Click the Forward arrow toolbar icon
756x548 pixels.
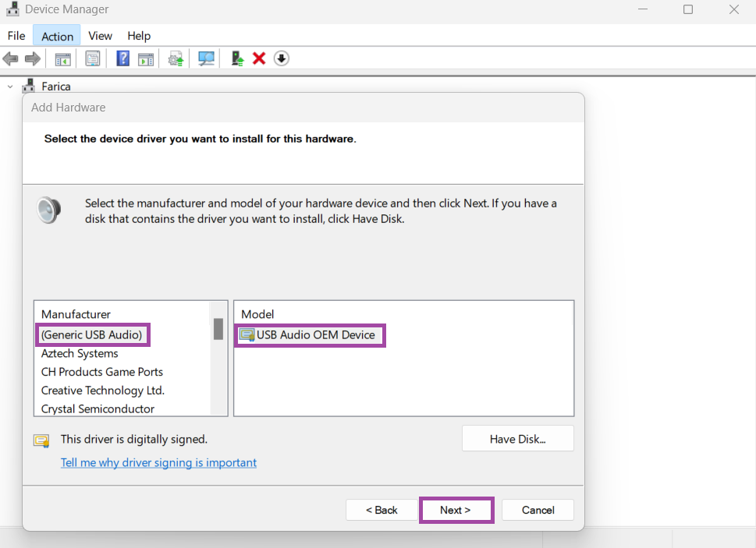click(x=33, y=58)
